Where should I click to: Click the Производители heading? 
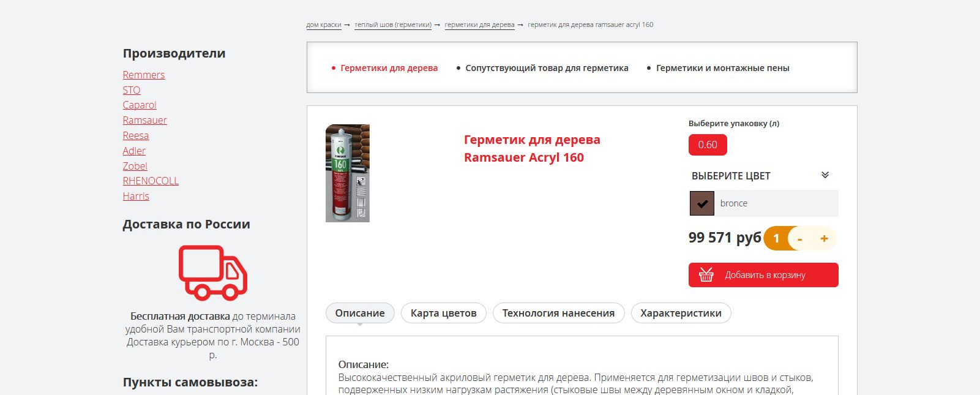tap(174, 53)
